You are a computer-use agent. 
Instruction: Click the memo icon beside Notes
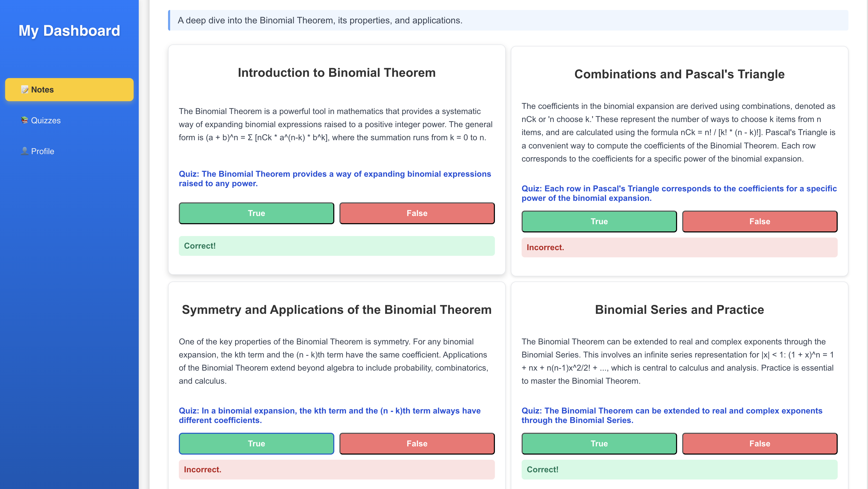click(25, 90)
